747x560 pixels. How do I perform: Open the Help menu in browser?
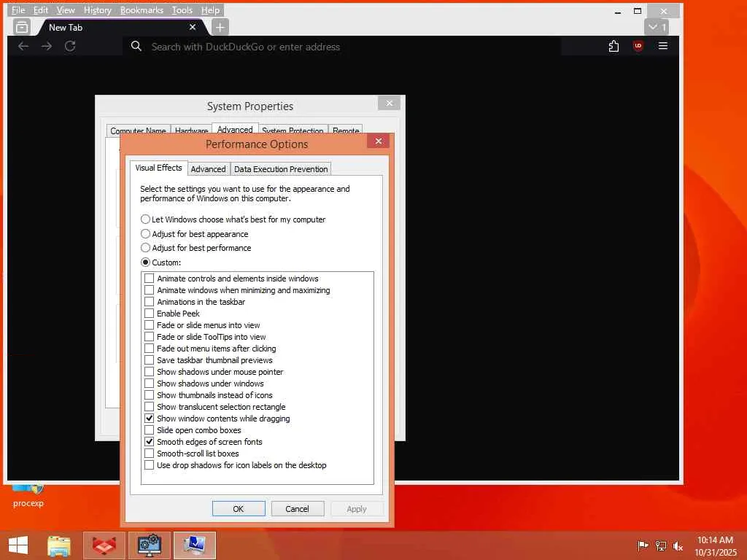pos(210,10)
